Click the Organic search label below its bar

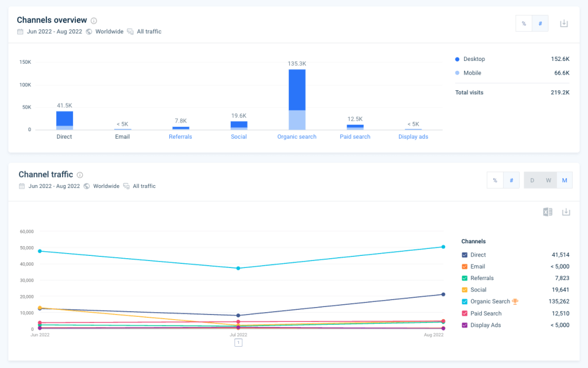pyautogui.click(x=296, y=137)
